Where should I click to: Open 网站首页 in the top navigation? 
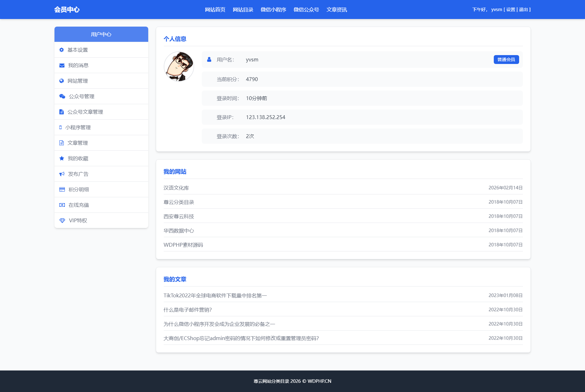[215, 9]
